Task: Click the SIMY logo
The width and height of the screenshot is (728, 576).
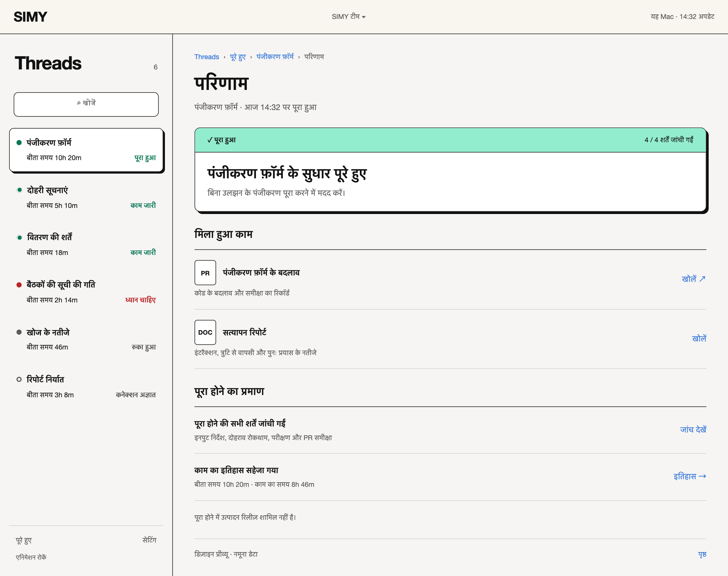Action: pyautogui.click(x=30, y=17)
